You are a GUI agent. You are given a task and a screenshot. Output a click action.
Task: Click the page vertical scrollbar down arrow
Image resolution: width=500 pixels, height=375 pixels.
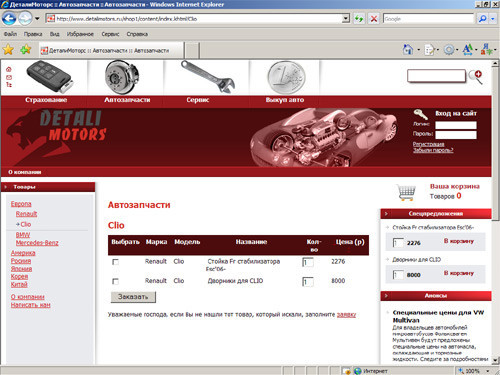[495, 360]
